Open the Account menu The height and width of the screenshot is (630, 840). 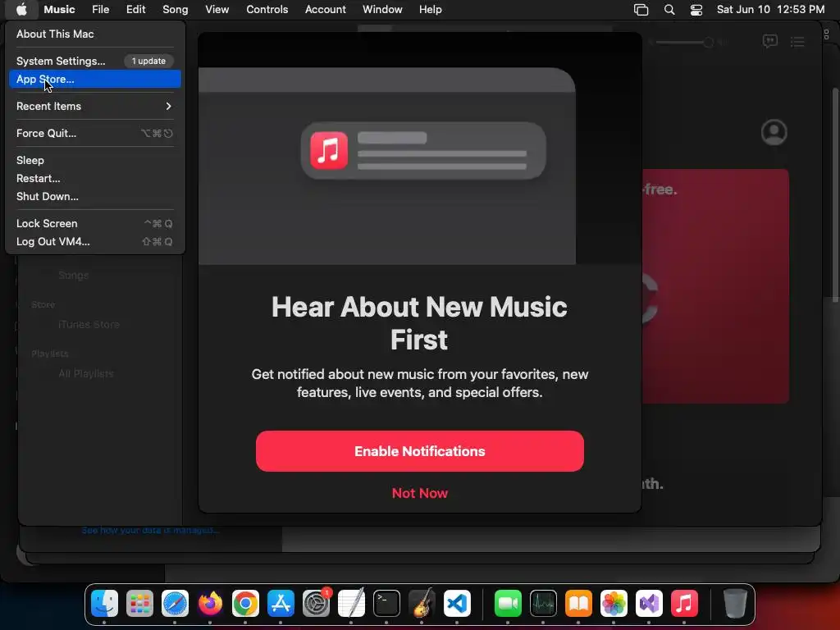point(325,9)
